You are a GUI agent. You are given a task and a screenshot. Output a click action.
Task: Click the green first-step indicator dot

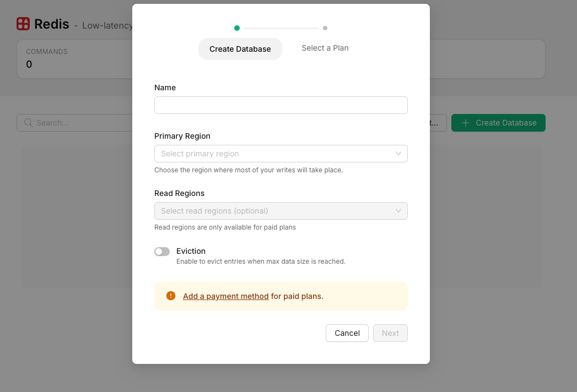[237, 28]
